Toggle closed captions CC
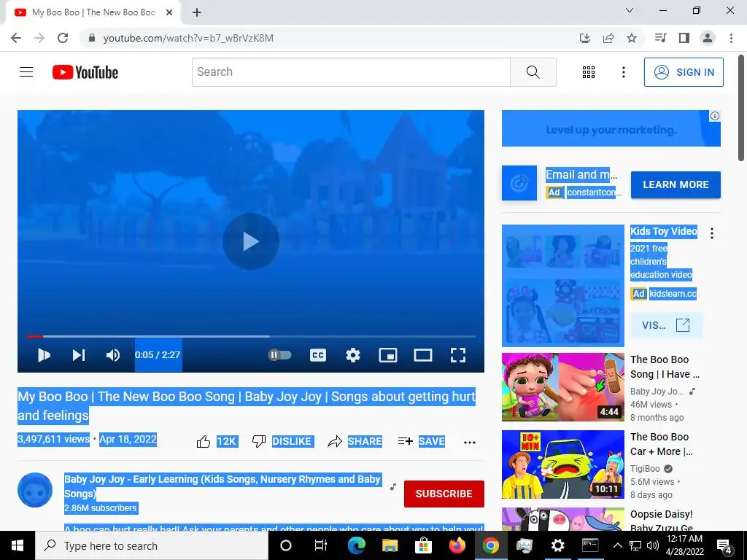 318,355
